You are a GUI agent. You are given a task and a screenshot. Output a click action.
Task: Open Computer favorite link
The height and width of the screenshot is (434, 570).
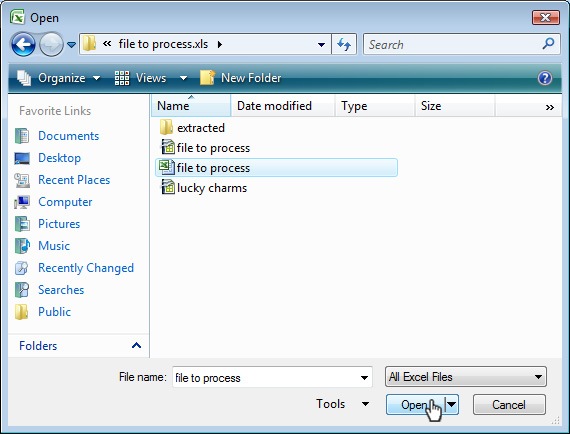(x=65, y=202)
